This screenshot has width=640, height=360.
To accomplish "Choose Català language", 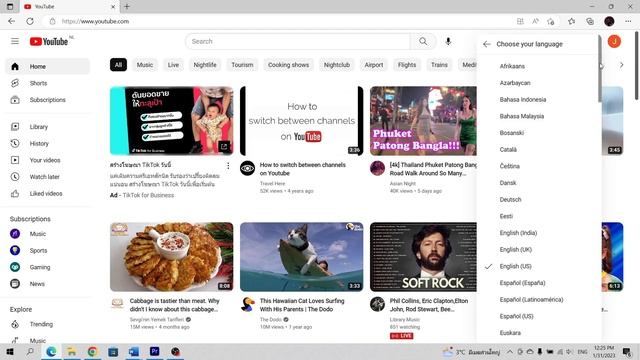I will pos(538,150).
